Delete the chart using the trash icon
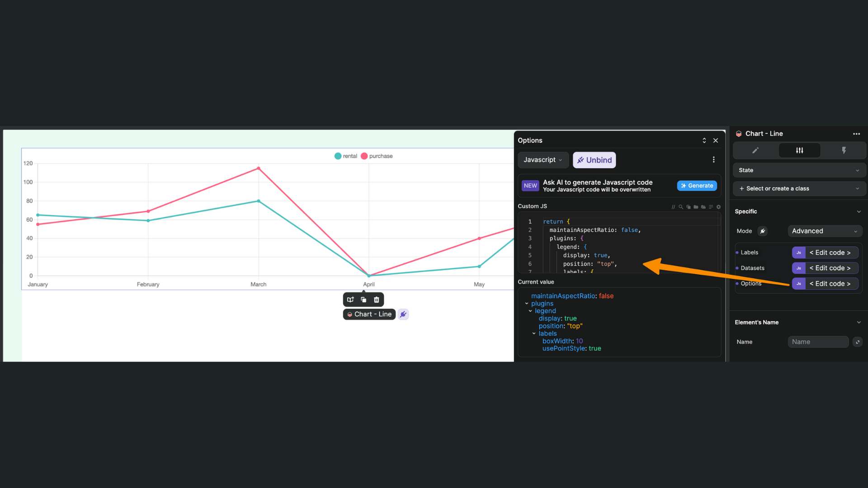 pos(376,299)
